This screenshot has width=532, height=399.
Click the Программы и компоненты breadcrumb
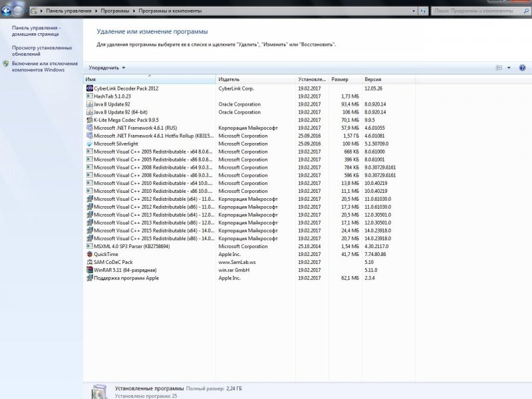point(170,11)
